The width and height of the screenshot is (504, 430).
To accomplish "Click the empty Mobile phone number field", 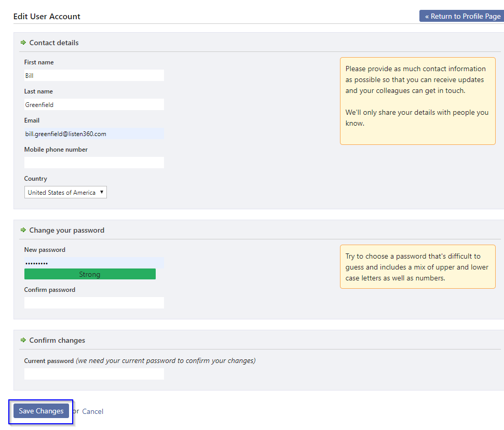I will click(94, 163).
